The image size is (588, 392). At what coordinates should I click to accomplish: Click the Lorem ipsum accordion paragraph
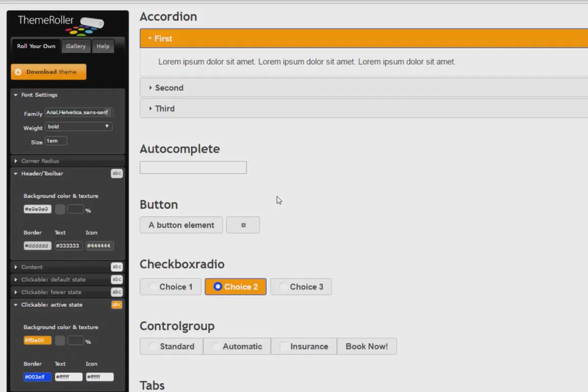(x=307, y=62)
